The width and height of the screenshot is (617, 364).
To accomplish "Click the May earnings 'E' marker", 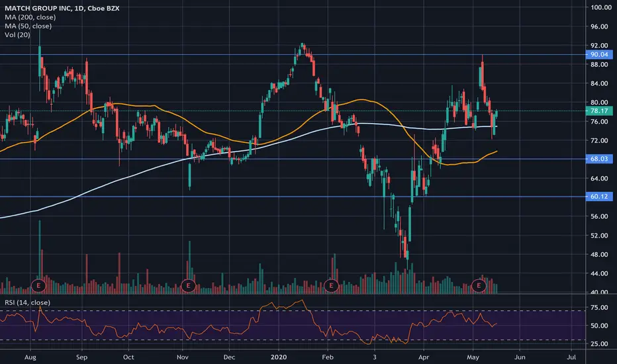I will (x=479, y=285).
